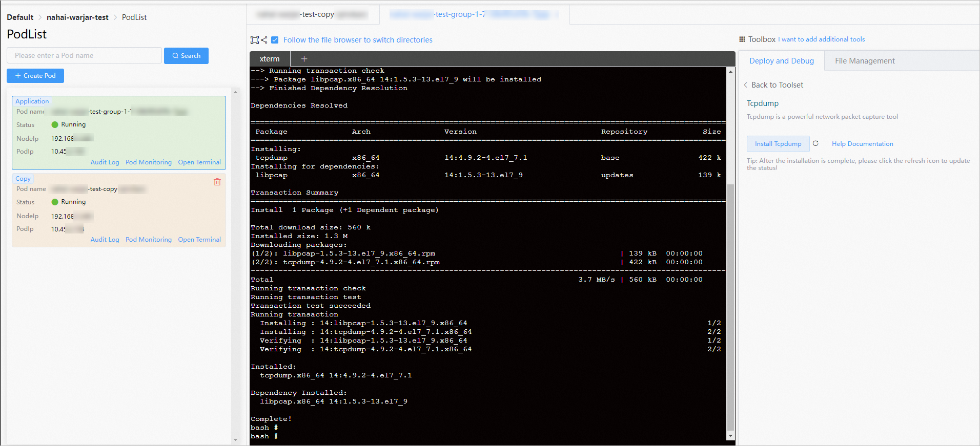Click the Back to Toolset chevron

point(745,85)
